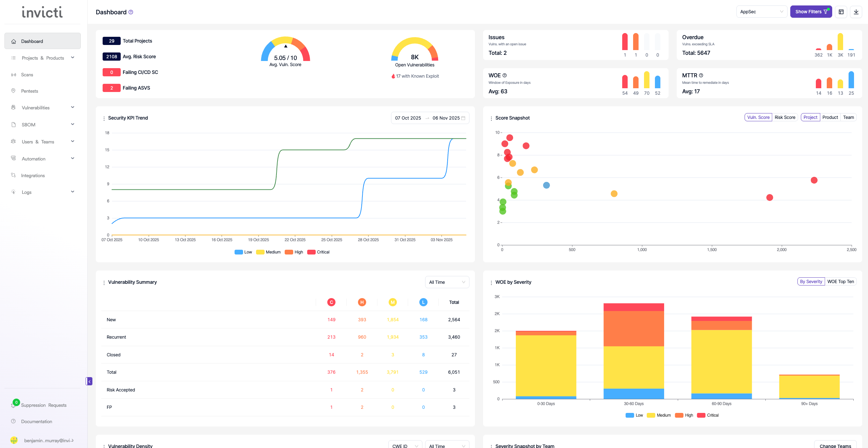Viewport: 868px width, 448px height.
Task: Go to Scans in the sidebar
Action: pos(27,75)
